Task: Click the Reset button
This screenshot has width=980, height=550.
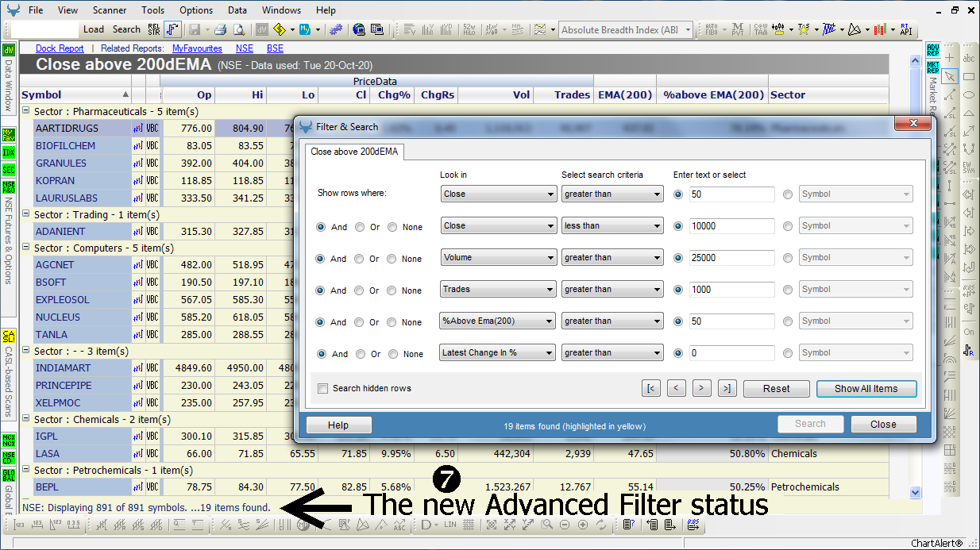Action: (777, 389)
